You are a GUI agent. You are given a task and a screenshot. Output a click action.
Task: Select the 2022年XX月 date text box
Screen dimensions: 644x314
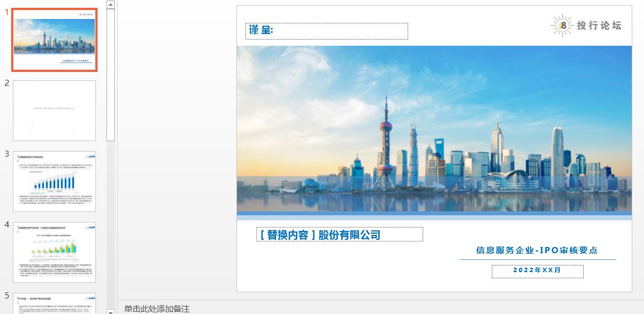tap(538, 271)
